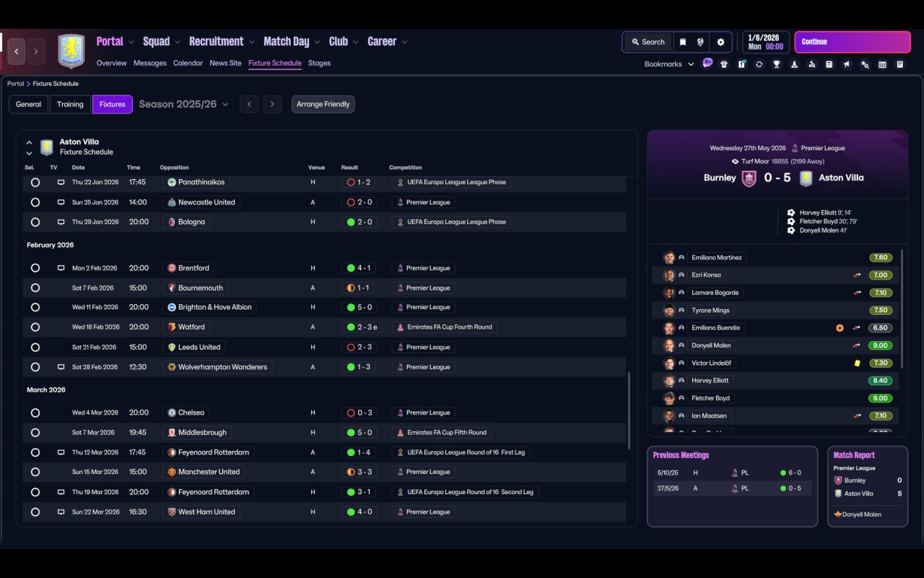The width and height of the screenshot is (924, 578).
Task: Go back with the left arrow button
Action: point(17,51)
